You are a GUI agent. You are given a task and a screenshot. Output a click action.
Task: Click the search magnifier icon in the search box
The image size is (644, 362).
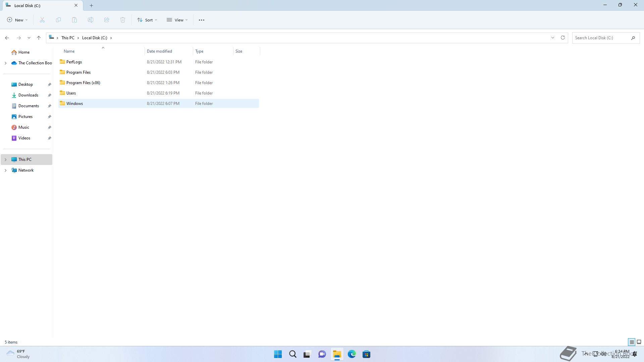(x=633, y=38)
